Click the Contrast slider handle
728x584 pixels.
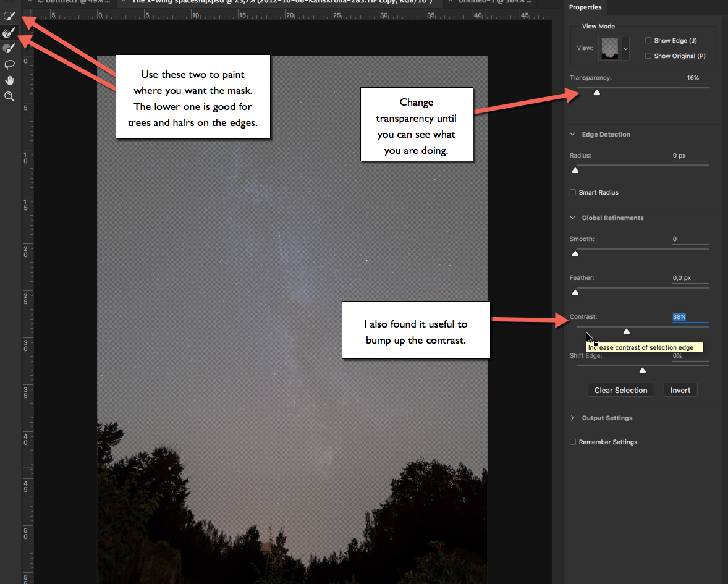tap(626, 331)
